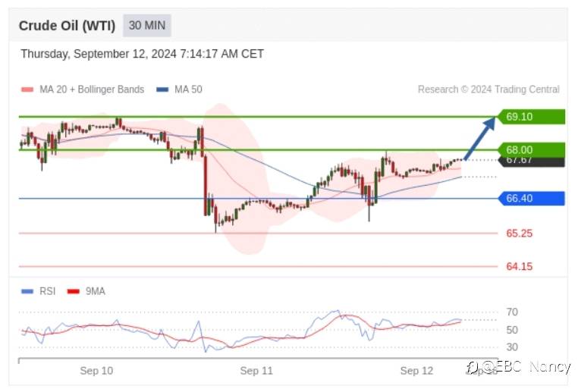Click the black 67.67 current price tag

(x=531, y=162)
